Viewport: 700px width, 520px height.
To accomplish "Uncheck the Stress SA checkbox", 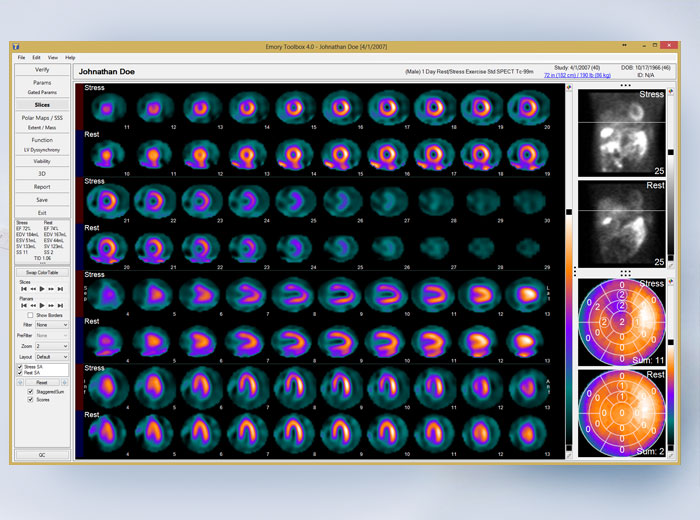I will pyautogui.click(x=20, y=367).
